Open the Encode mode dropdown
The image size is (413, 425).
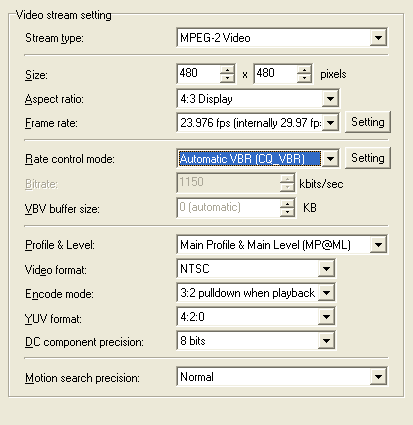coord(326,293)
